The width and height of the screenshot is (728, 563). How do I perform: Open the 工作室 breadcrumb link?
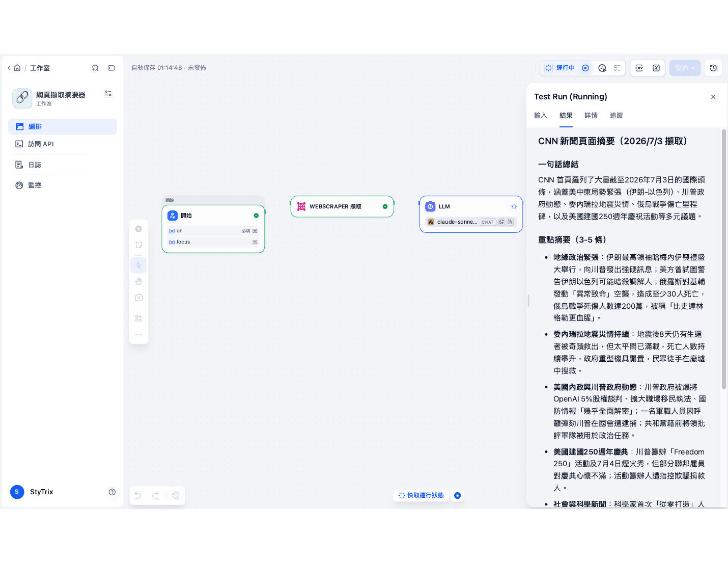point(40,68)
